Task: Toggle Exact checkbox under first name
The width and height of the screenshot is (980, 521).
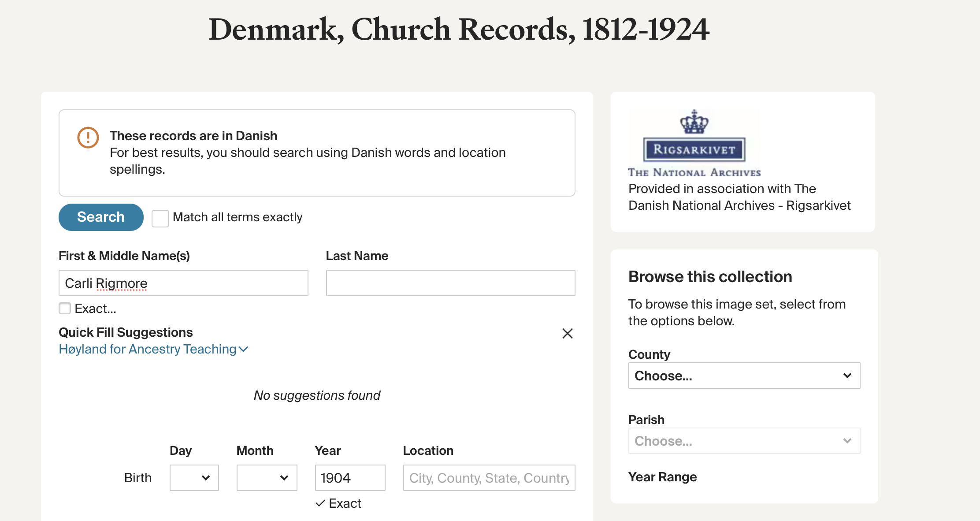Action: click(65, 308)
